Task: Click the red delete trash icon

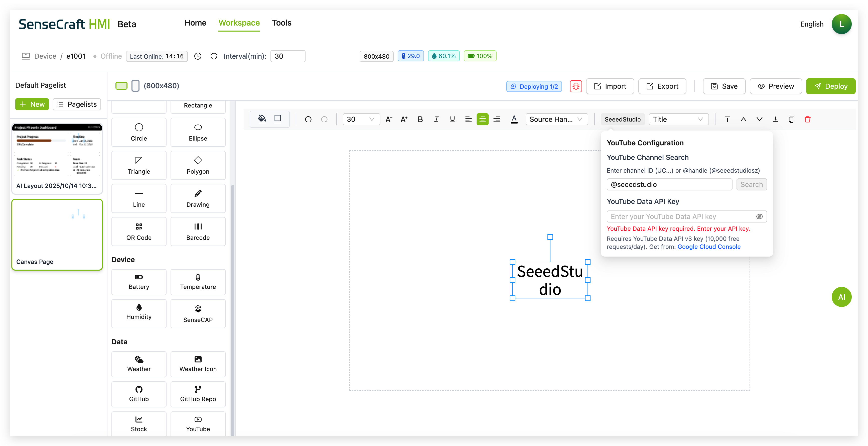Action: coord(807,119)
